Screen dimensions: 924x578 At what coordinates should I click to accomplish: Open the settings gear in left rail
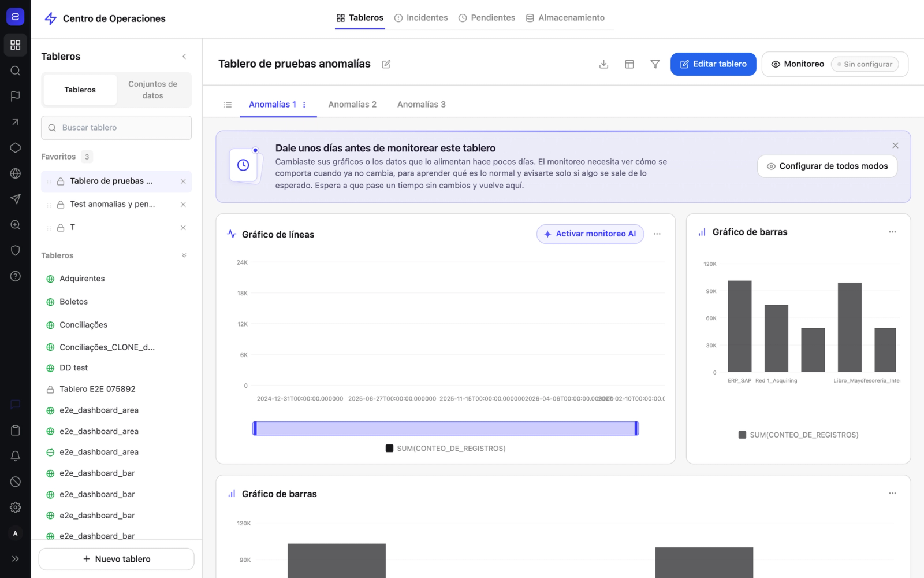(x=16, y=507)
